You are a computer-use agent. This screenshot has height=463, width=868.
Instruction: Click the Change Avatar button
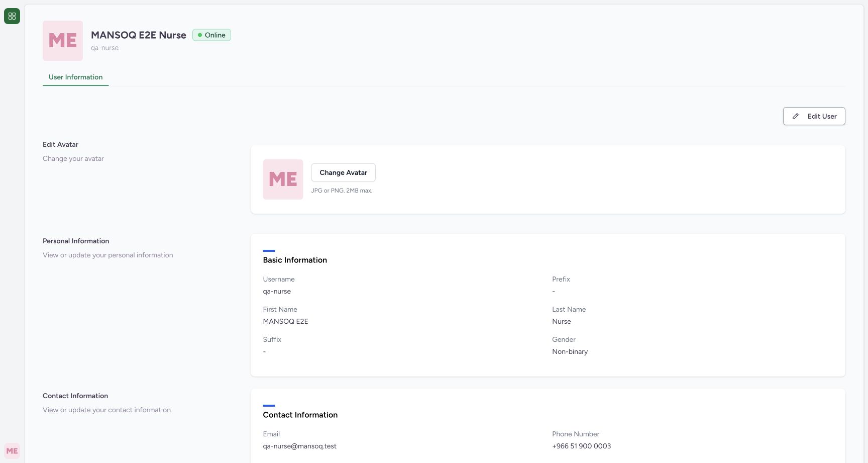[x=343, y=172]
